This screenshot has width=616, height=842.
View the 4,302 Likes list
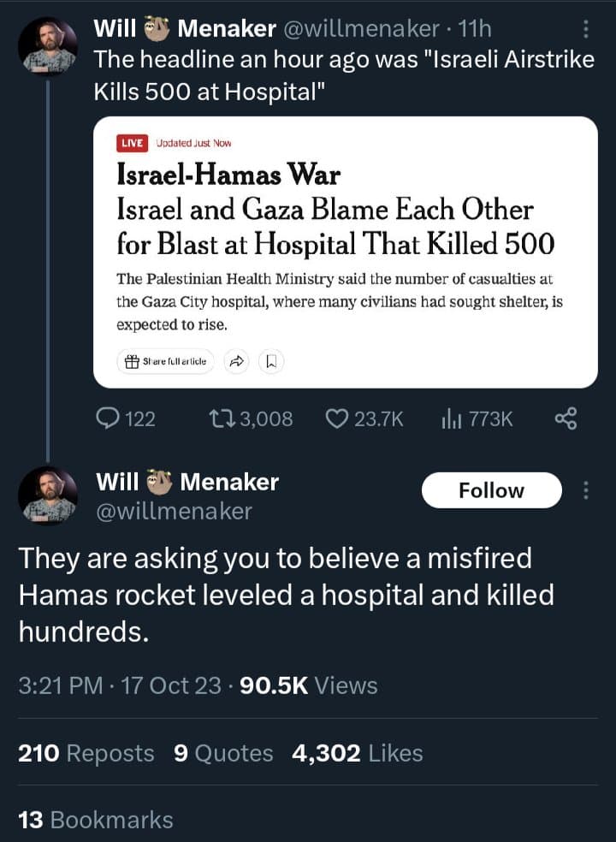click(357, 753)
